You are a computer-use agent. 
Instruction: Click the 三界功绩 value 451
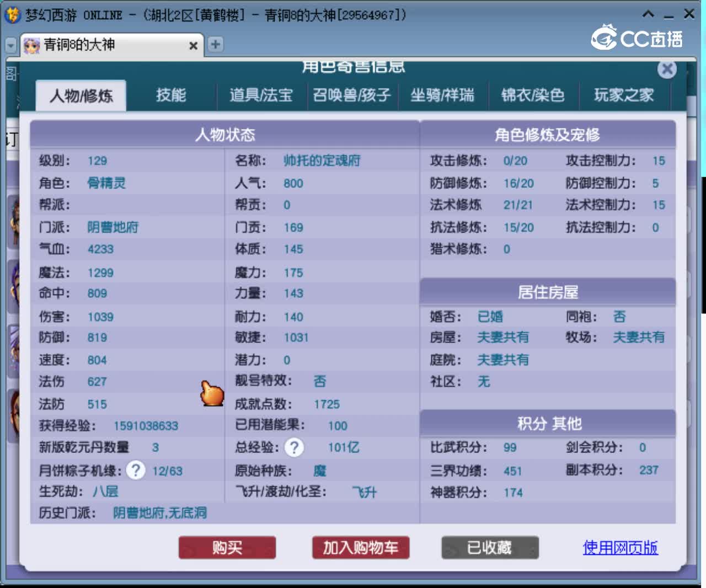click(x=512, y=471)
